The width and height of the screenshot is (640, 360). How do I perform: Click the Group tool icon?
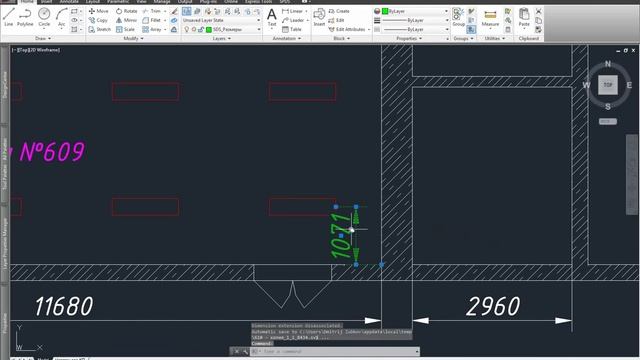point(458,17)
